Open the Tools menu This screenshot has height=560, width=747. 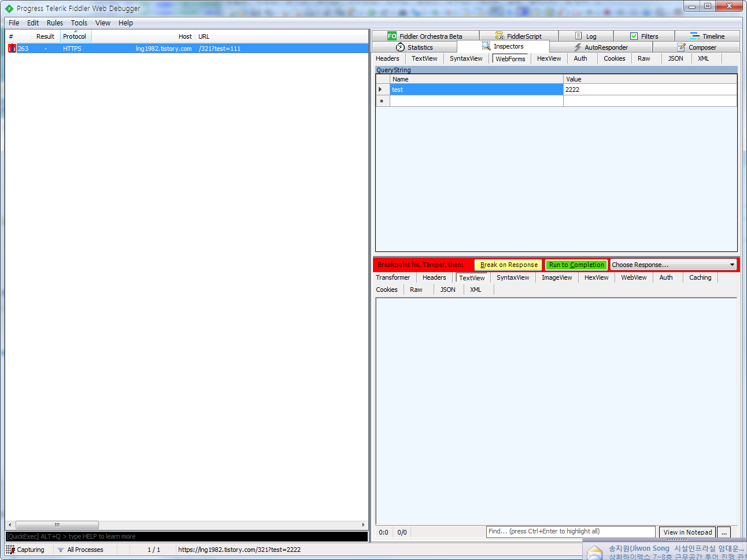(79, 23)
